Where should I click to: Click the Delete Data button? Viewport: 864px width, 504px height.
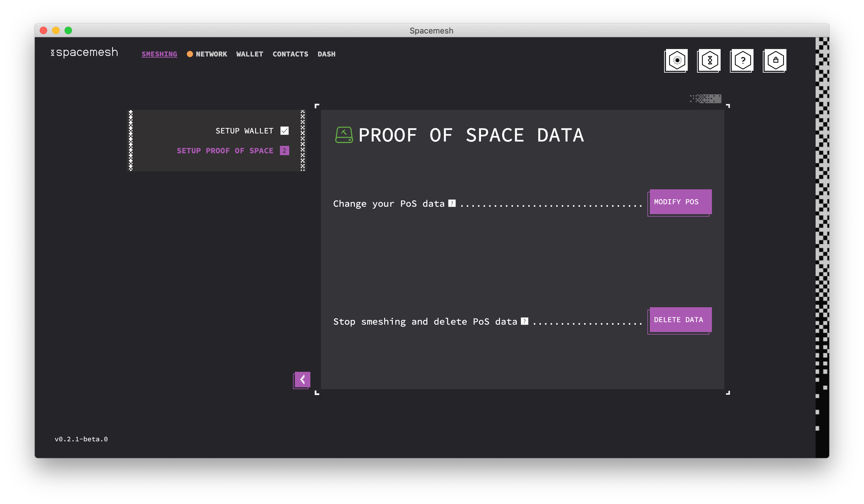tap(681, 320)
